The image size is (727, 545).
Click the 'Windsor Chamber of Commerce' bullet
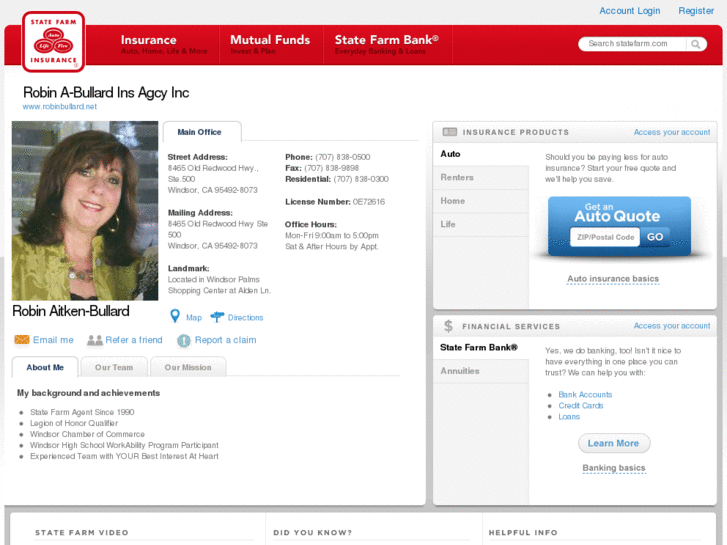pyautogui.click(x=87, y=435)
